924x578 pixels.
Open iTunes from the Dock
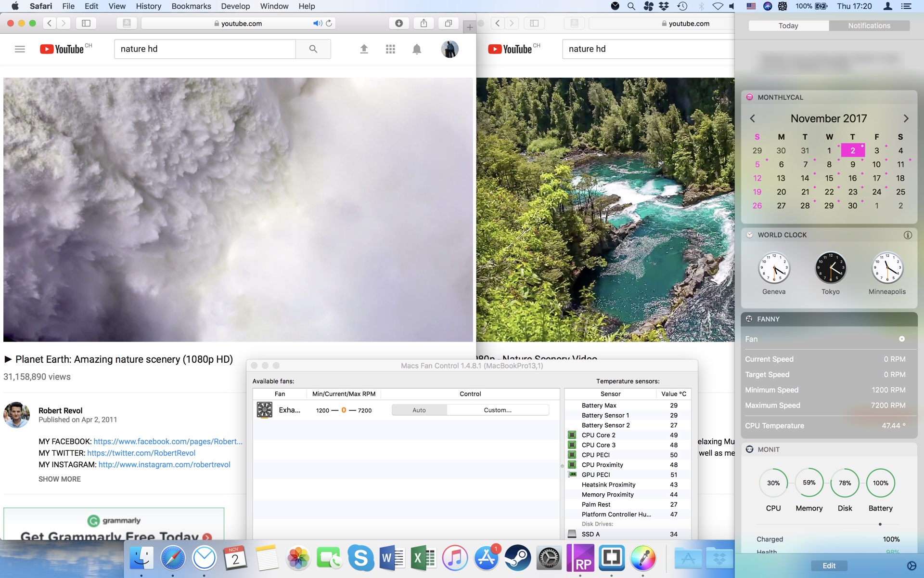tap(455, 558)
